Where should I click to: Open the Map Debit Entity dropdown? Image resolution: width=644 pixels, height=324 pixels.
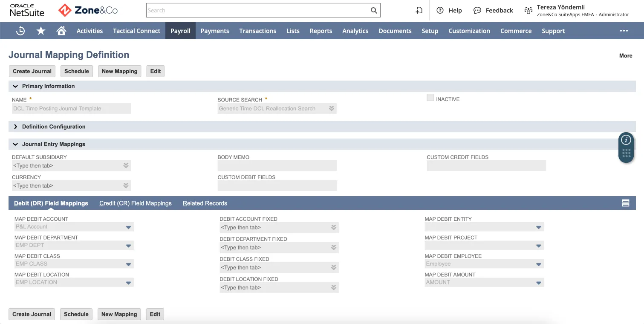[x=539, y=227]
